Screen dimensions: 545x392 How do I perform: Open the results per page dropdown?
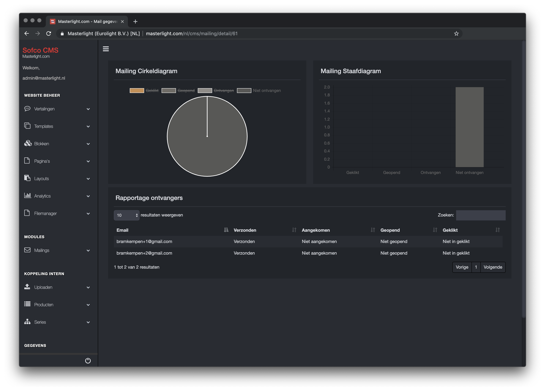(126, 215)
